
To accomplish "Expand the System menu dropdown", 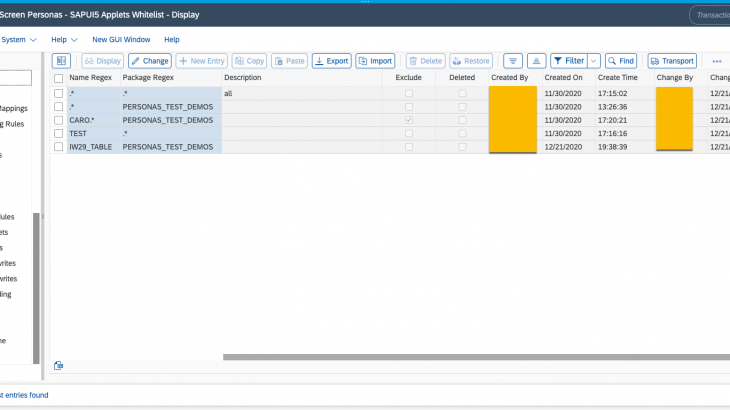I will [20, 39].
